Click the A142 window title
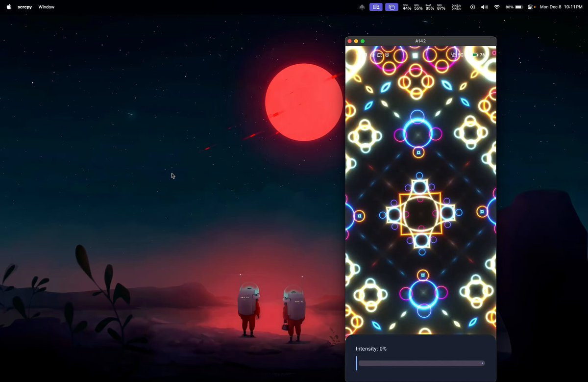Viewport: 588px width, 382px height. click(420, 41)
